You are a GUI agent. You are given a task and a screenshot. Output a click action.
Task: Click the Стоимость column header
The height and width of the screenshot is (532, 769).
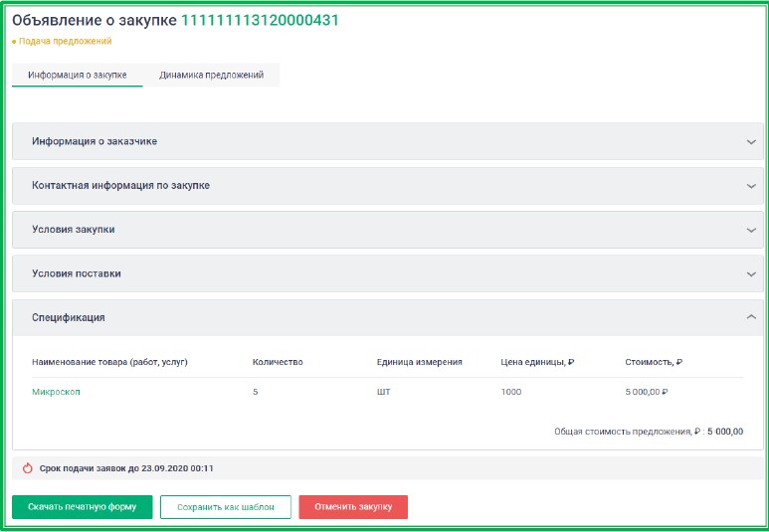654,362
